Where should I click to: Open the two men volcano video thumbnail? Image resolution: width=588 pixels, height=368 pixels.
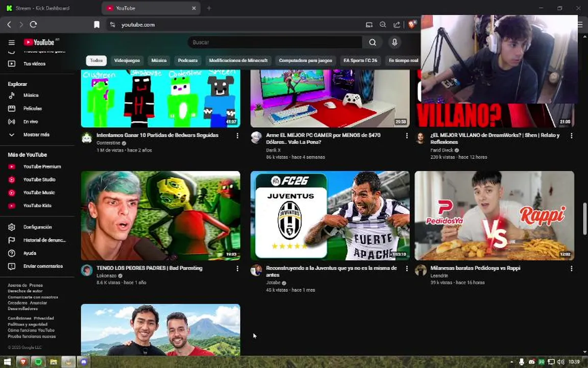[x=160, y=330]
